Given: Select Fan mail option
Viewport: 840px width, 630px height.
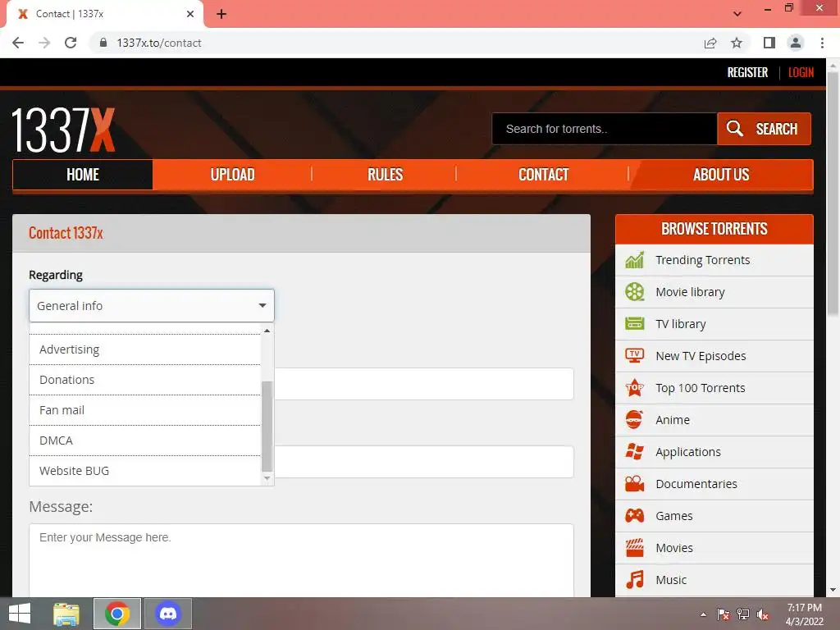Looking at the screenshot, I should click(x=144, y=410).
